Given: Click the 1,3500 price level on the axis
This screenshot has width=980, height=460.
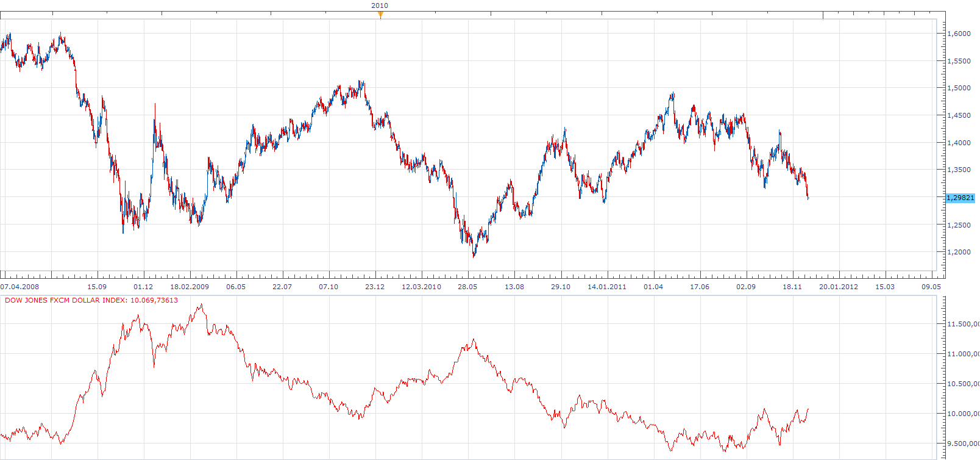Looking at the screenshot, I should [959, 170].
